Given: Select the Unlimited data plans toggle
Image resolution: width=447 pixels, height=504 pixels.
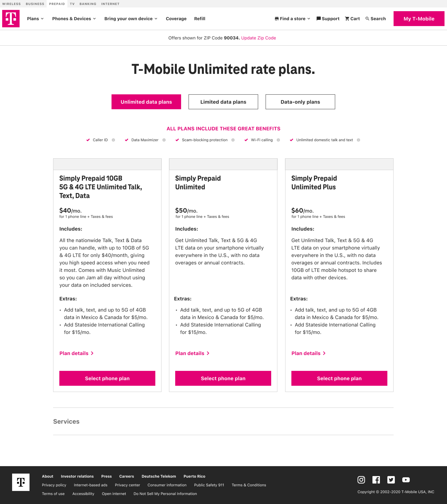Looking at the screenshot, I should tap(146, 102).
